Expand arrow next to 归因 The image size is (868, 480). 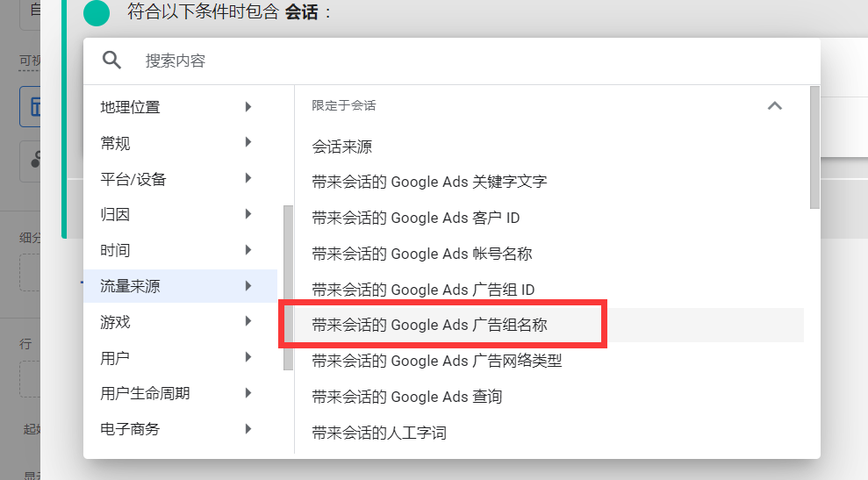pyautogui.click(x=248, y=214)
